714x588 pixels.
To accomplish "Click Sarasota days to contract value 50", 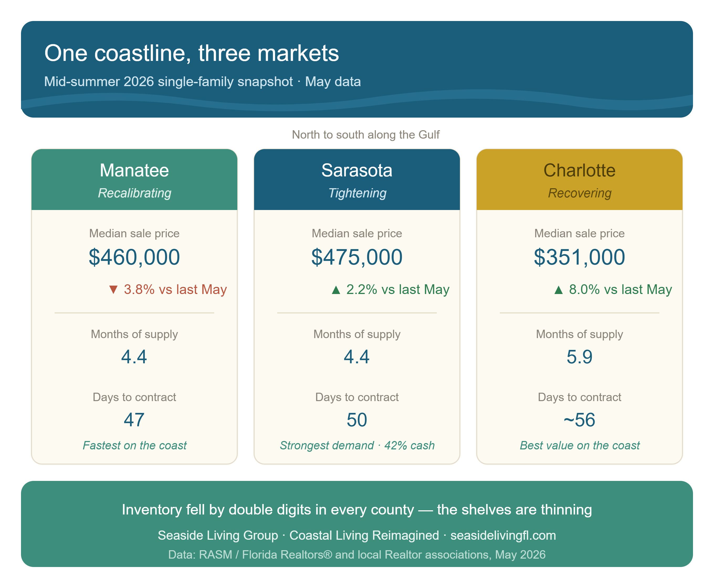I will 357,420.
